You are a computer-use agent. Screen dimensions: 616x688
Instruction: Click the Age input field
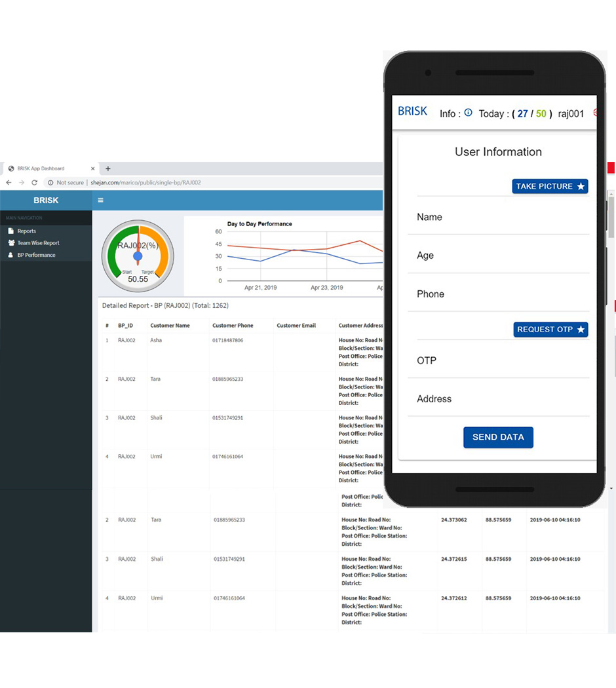pos(499,256)
